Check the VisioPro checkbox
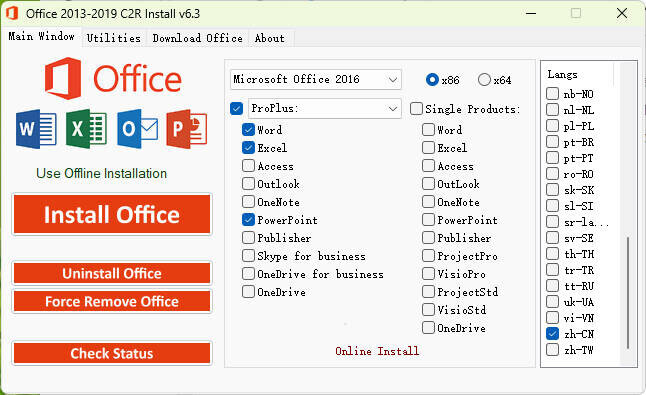Image resolution: width=646 pixels, height=395 pixels. [428, 274]
